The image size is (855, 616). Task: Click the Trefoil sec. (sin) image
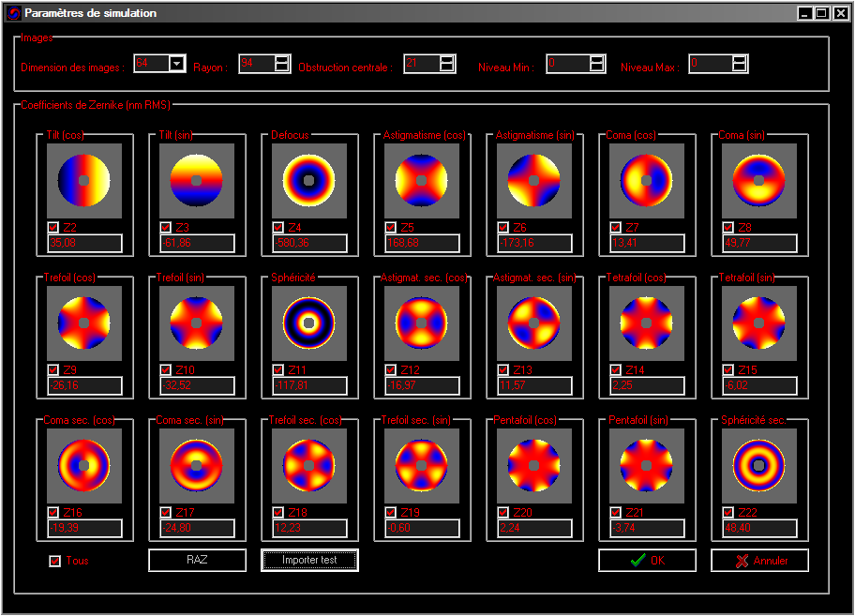(x=422, y=466)
